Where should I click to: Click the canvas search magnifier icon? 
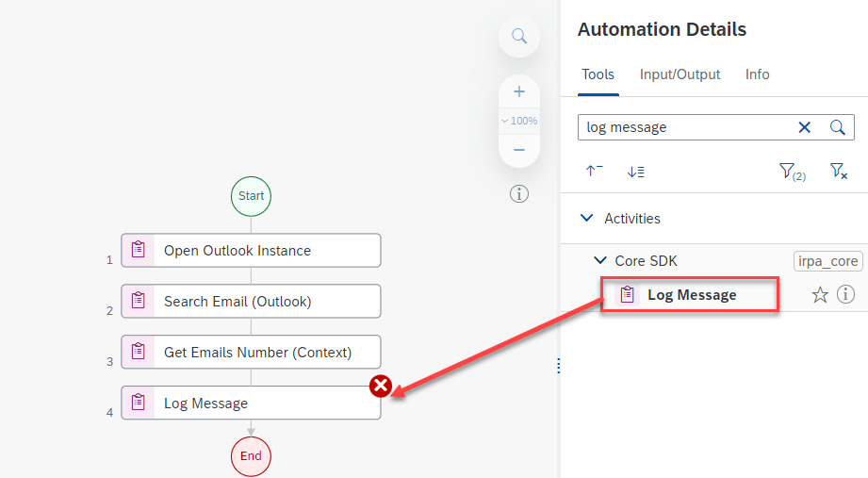click(x=518, y=36)
